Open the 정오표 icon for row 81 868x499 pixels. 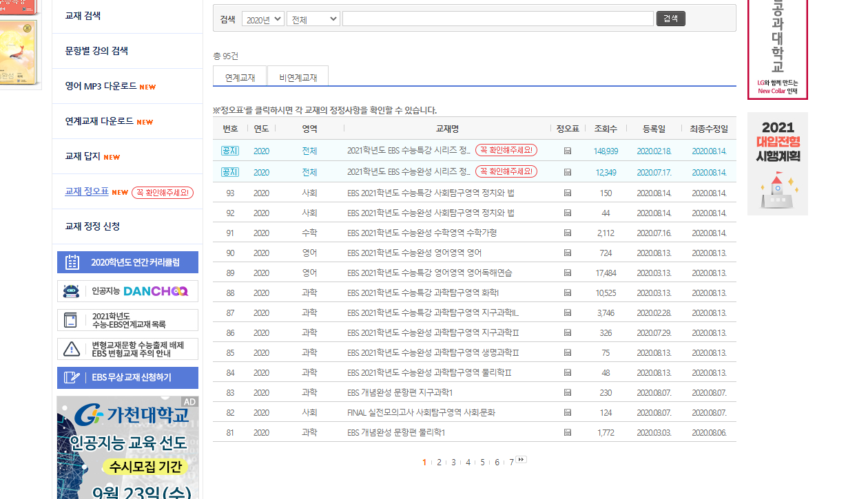click(x=568, y=432)
